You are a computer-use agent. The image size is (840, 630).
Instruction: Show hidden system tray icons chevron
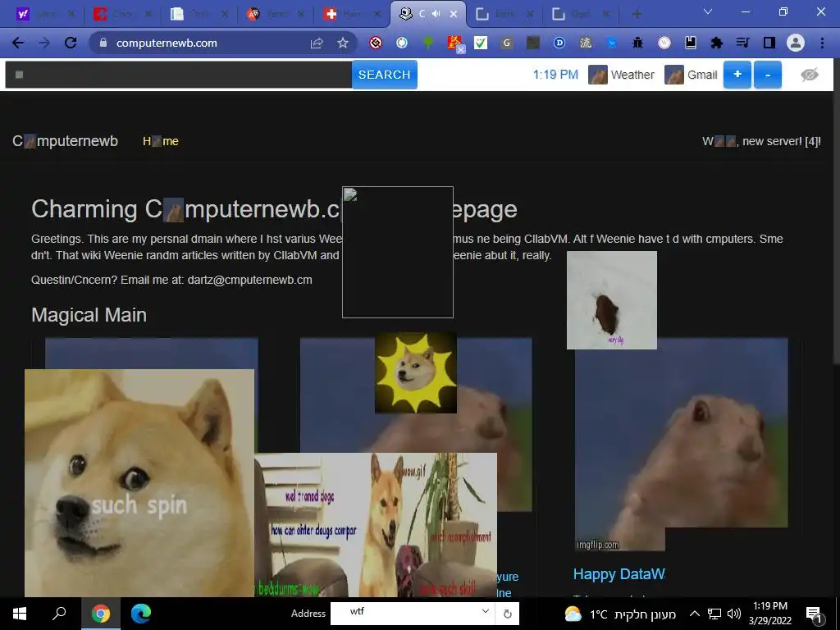pos(694,614)
